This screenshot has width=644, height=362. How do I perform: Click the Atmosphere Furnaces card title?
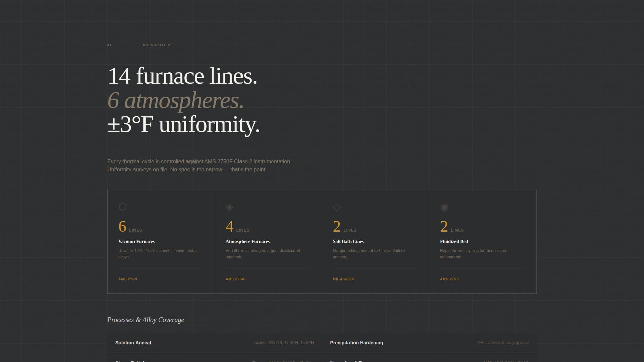click(248, 241)
